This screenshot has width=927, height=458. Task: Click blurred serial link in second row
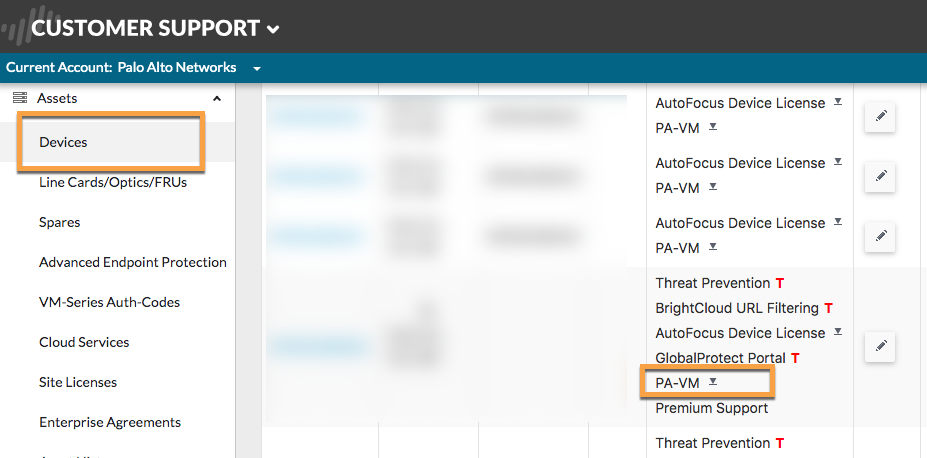tap(317, 177)
